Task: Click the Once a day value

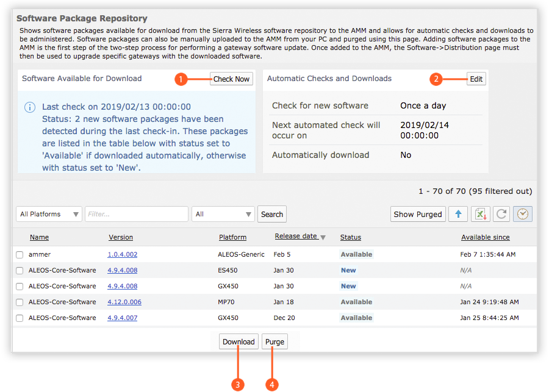Action: 423,105
